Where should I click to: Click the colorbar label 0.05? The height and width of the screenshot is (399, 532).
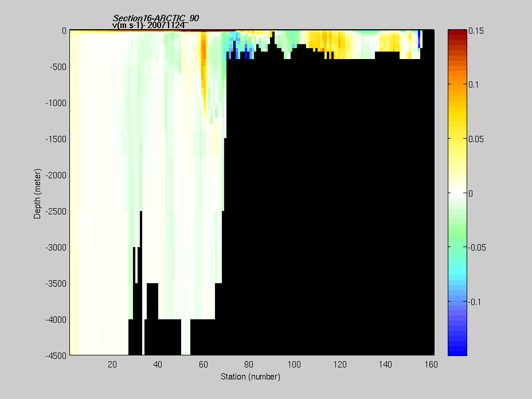[x=476, y=139]
